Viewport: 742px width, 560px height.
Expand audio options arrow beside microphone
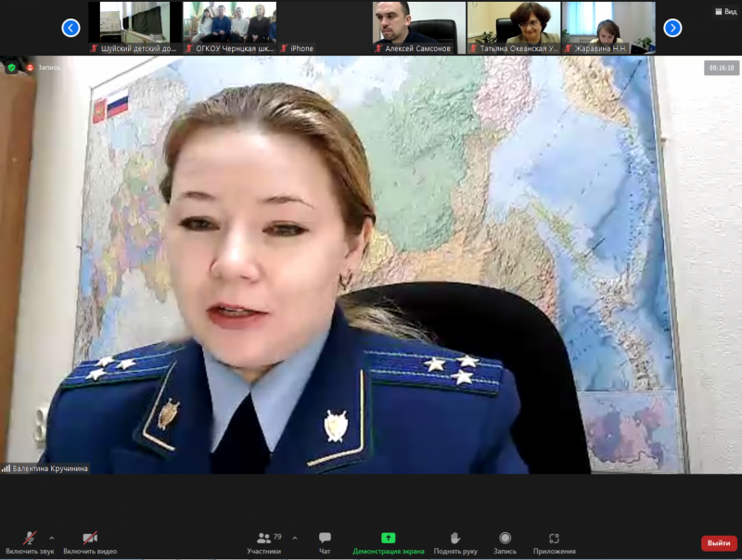51,538
